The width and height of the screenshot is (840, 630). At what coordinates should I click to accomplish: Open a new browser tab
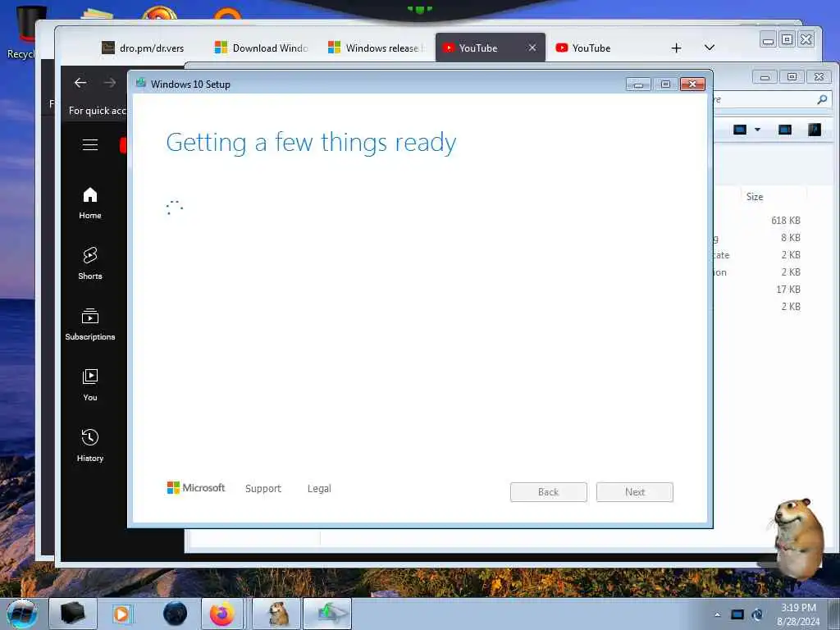tap(676, 48)
